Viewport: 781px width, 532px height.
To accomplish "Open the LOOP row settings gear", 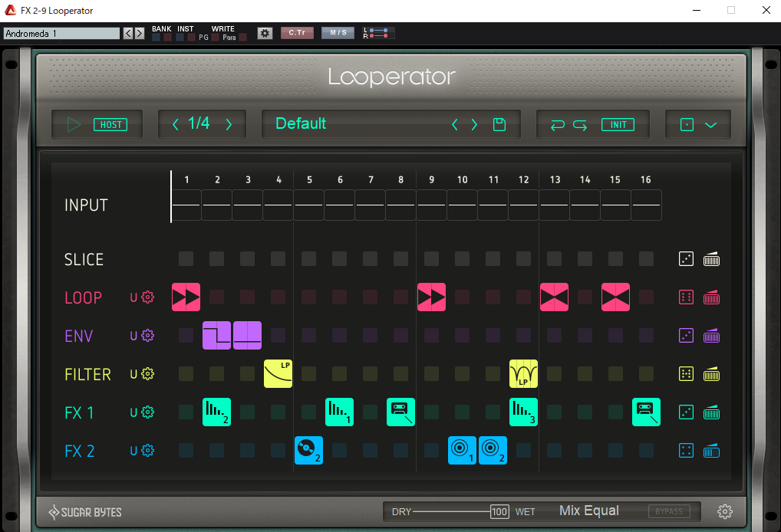I will tap(147, 297).
